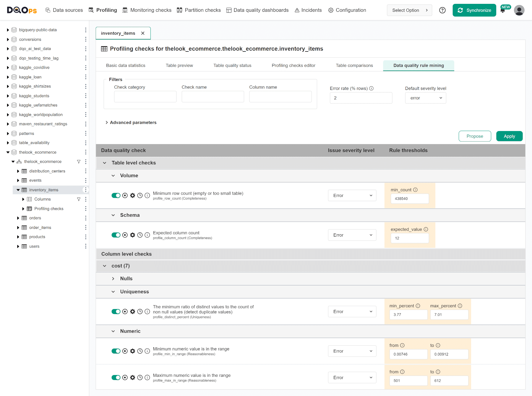This screenshot has width=532, height=396.
Task: Open schedule clock for Minimum row count check
Action: pyautogui.click(x=140, y=195)
